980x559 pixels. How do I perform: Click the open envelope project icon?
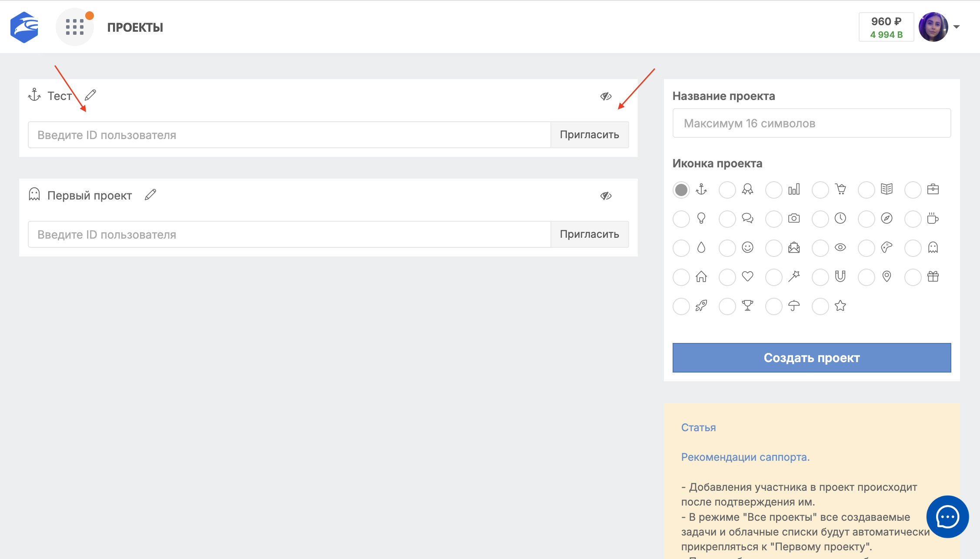(x=794, y=247)
